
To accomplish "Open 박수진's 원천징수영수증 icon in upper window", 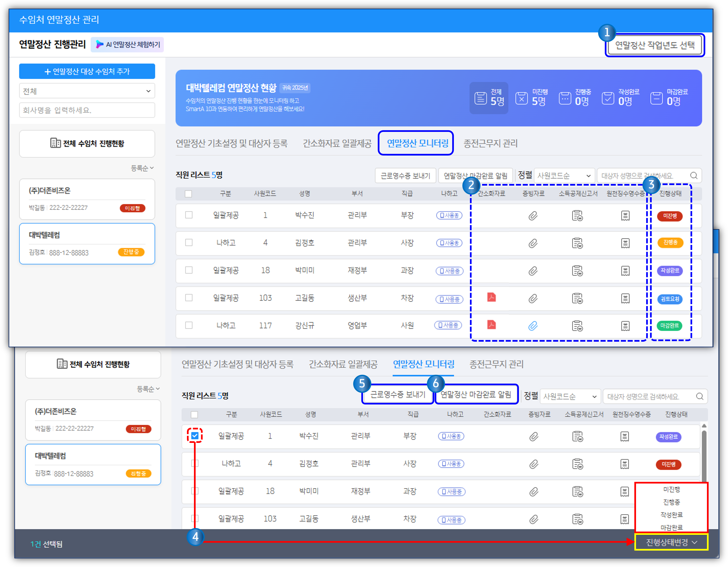I will [625, 216].
